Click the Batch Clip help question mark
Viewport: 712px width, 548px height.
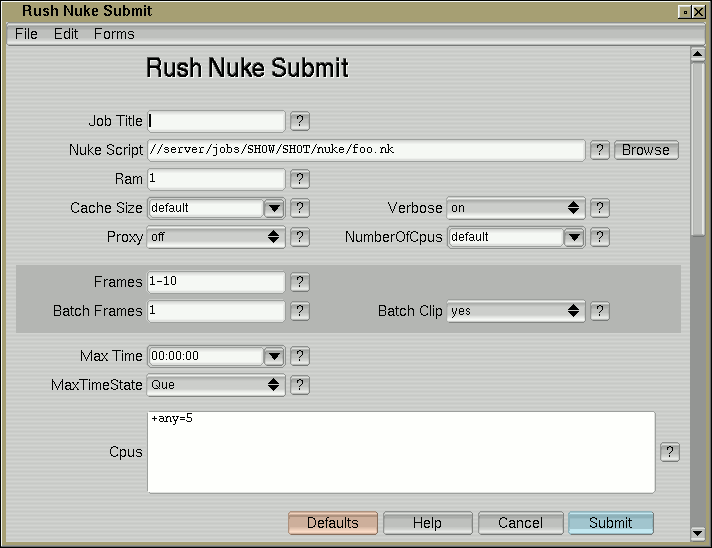click(x=599, y=311)
